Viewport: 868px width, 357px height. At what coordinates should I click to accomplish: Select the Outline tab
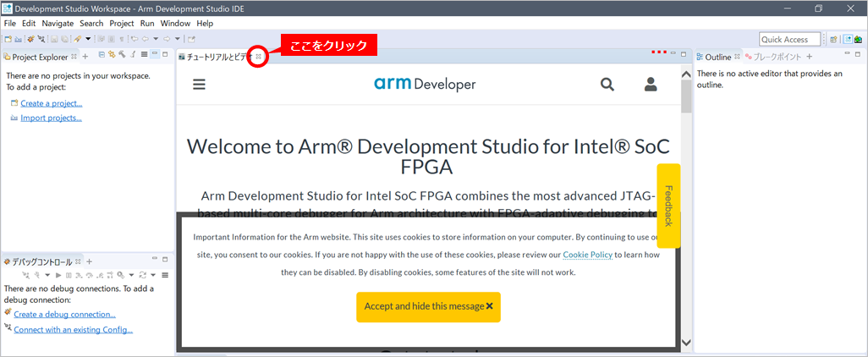point(718,57)
